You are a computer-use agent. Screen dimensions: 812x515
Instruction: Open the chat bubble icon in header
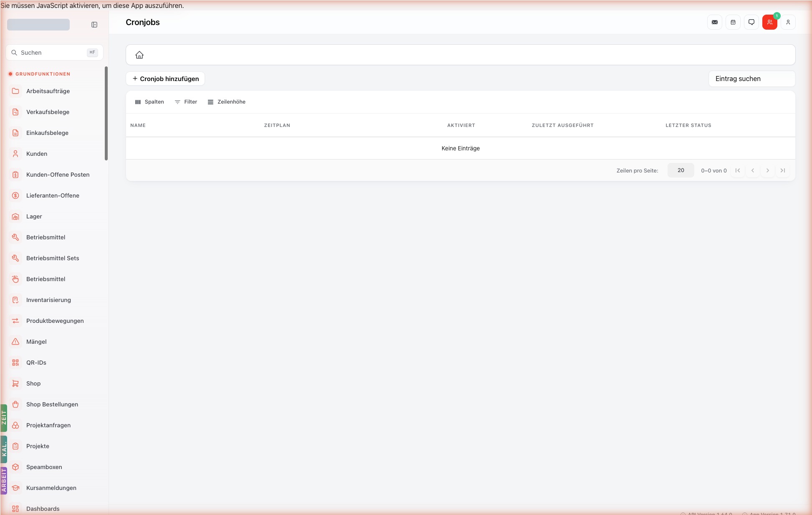(x=751, y=22)
